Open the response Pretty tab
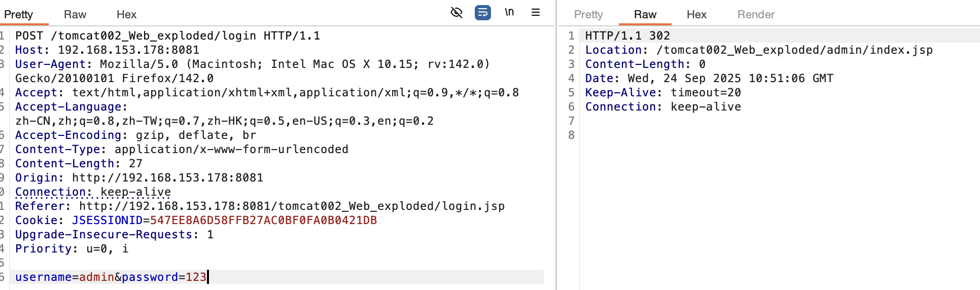 coord(588,15)
